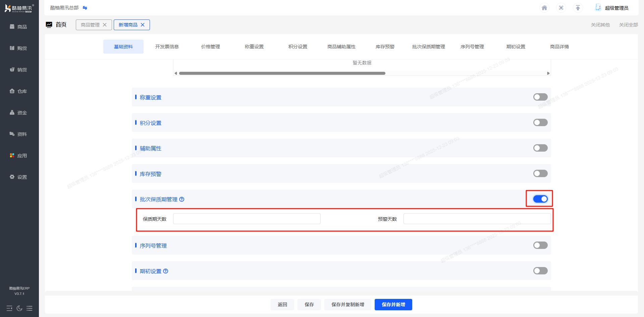Screen dimensions: 644x317
Task: Toggle fullscreen icon in top bar
Action: (x=561, y=8)
